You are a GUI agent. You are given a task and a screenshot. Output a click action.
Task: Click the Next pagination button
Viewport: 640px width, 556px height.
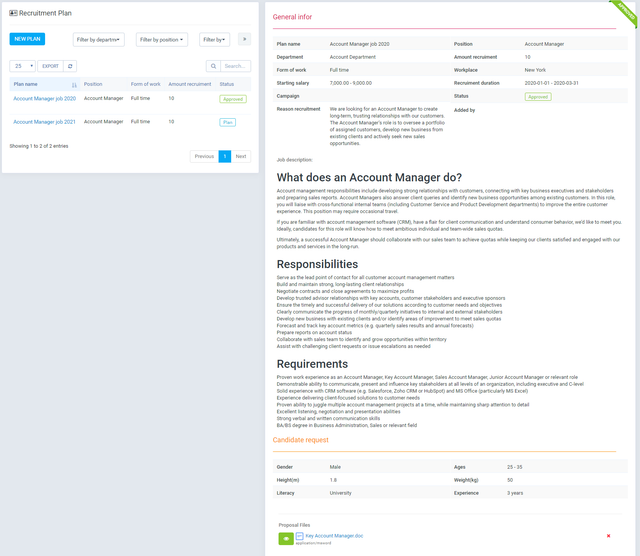point(241,156)
